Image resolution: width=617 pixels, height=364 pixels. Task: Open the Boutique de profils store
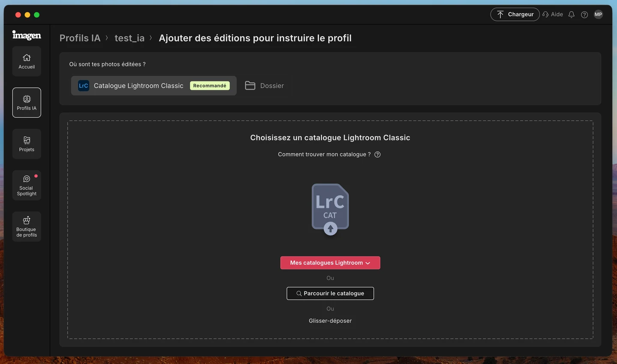tap(27, 227)
